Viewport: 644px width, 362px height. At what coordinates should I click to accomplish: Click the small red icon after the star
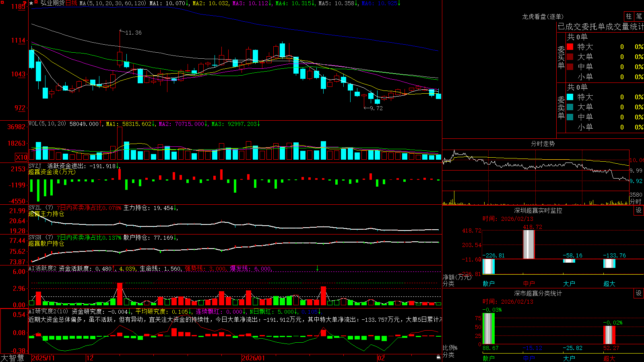point(36,3)
